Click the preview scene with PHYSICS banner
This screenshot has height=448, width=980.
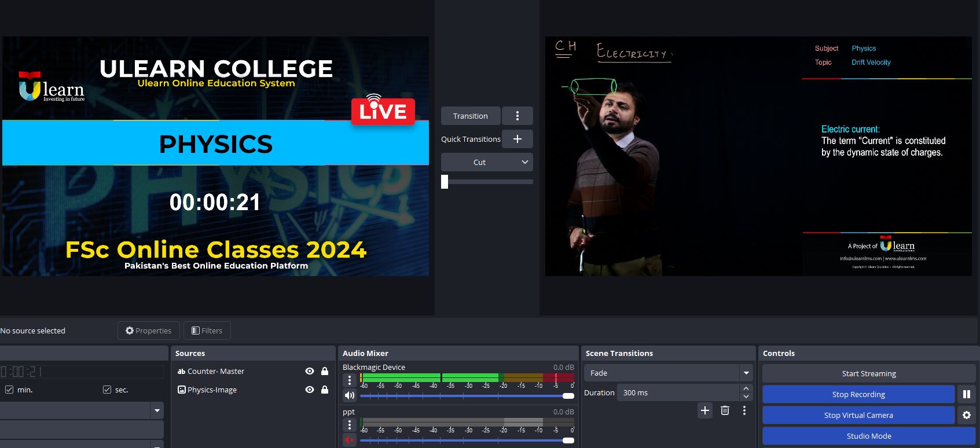point(215,156)
